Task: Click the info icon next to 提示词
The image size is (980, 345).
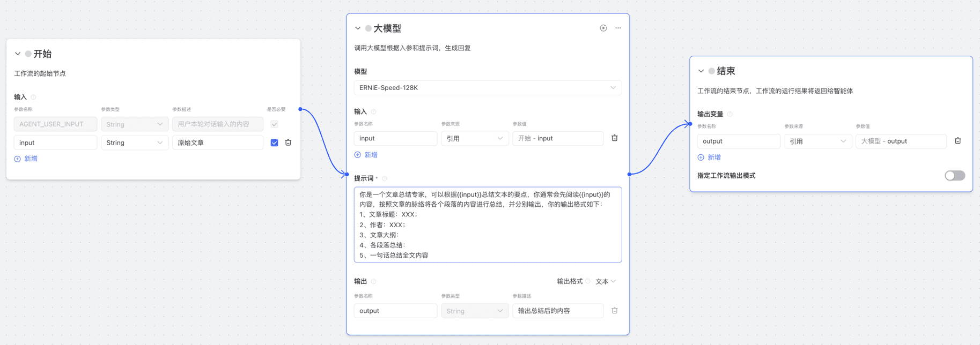Action: click(x=385, y=178)
